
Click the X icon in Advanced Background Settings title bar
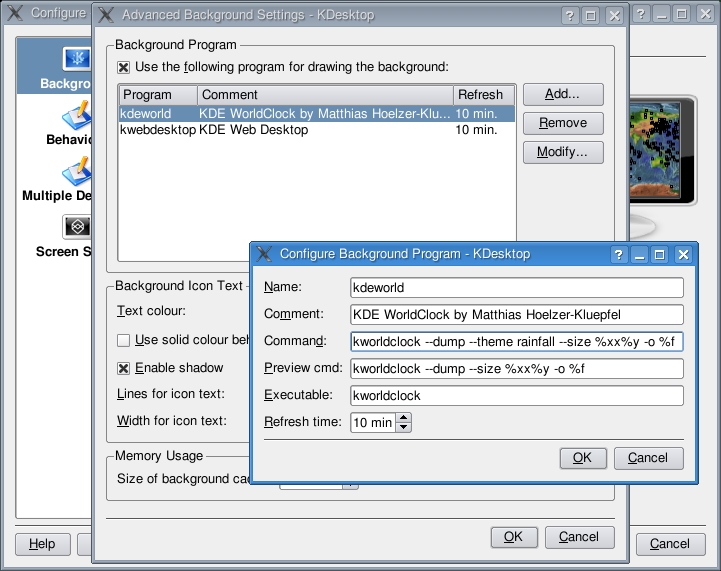click(106, 15)
